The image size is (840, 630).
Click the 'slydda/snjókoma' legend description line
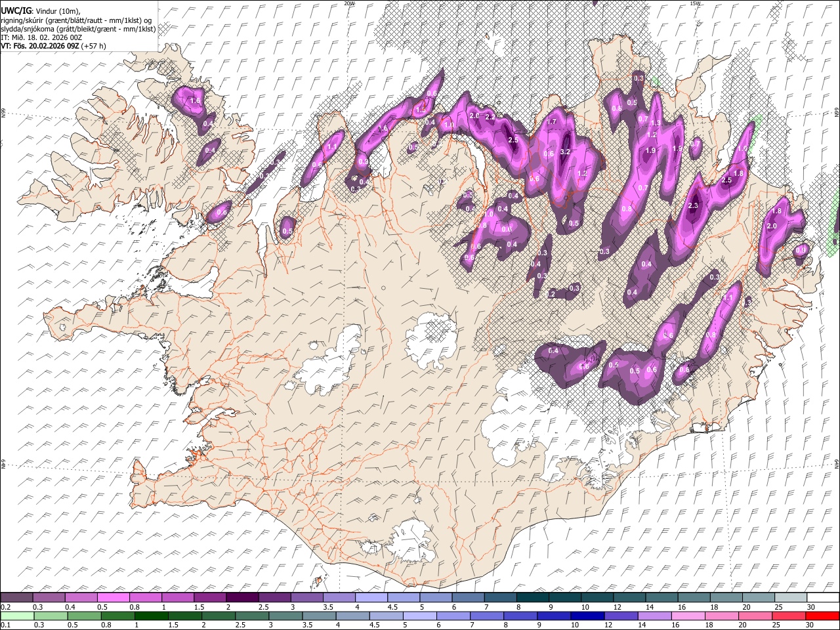(x=78, y=29)
